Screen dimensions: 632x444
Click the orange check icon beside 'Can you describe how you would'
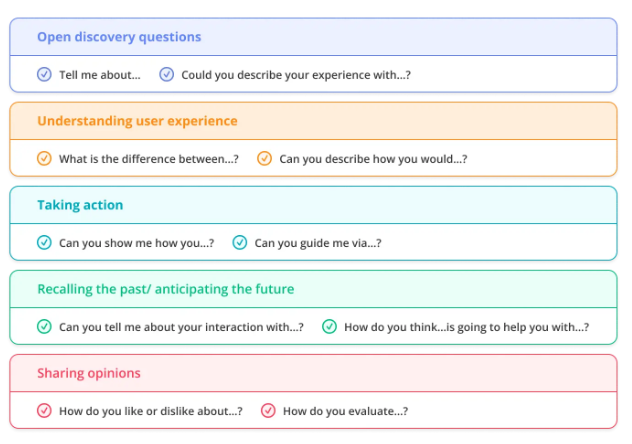click(x=265, y=158)
